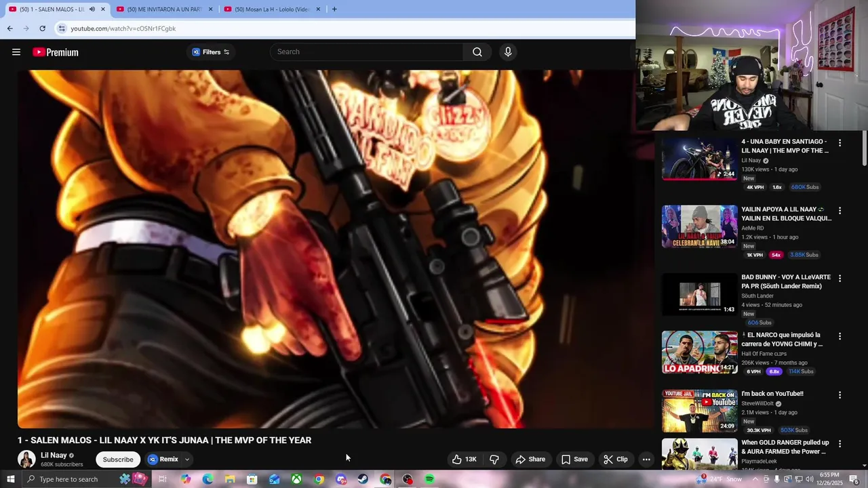Open UNA BABY EN SANTIAGO video title

click(x=785, y=146)
